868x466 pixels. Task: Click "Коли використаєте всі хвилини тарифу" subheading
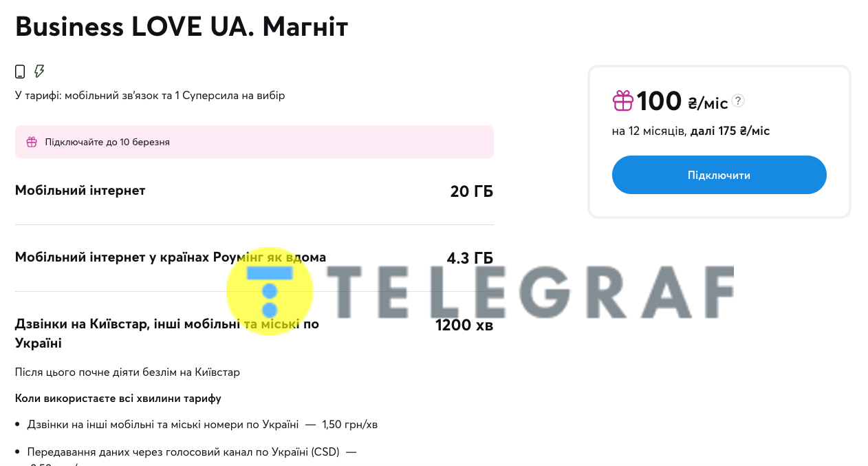pos(118,399)
